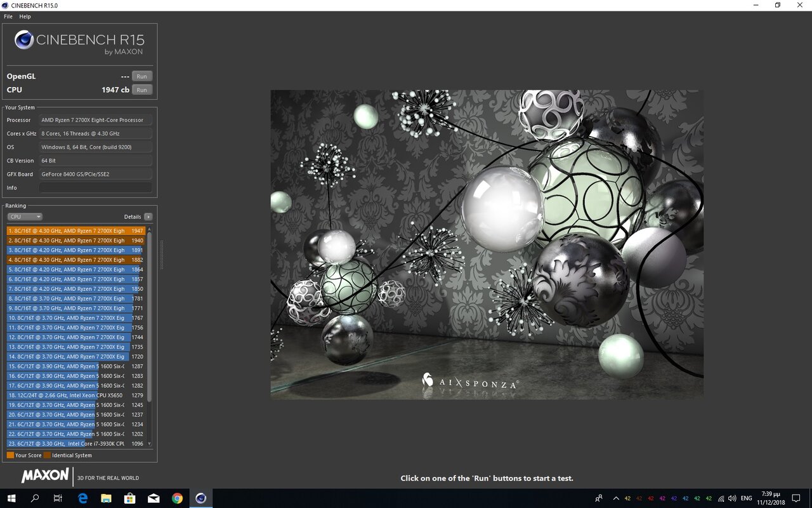Click the GFX Board value field
The width and height of the screenshot is (812, 508).
click(x=95, y=174)
